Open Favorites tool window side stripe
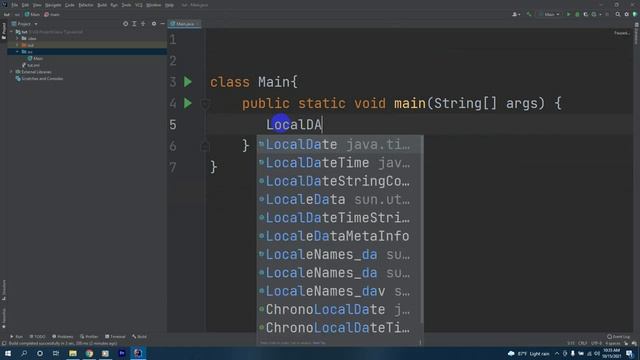 tap(4, 318)
